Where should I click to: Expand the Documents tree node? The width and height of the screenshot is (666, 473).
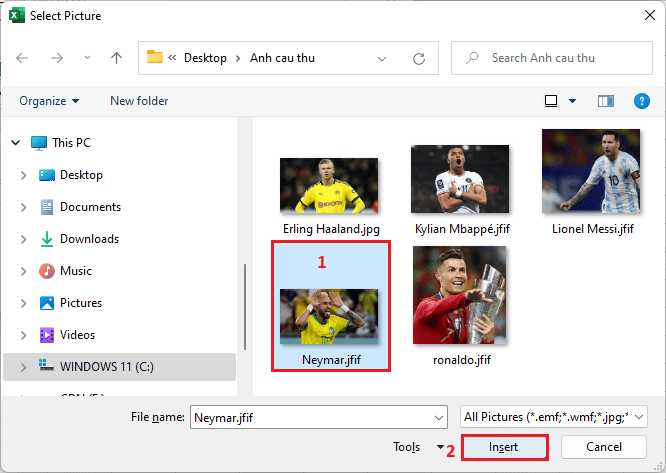[x=23, y=207]
